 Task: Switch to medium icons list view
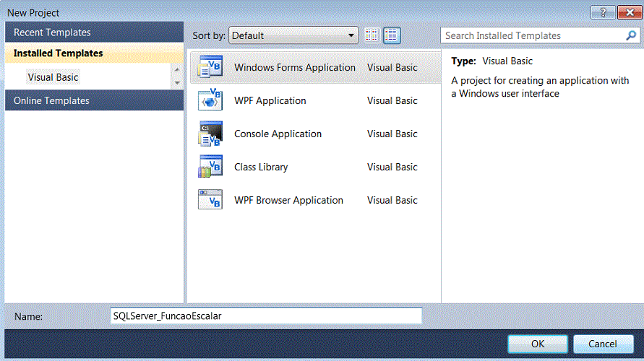click(x=392, y=35)
